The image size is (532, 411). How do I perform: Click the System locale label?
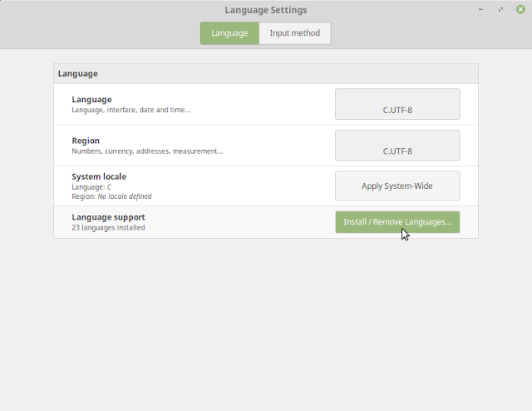tap(99, 176)
